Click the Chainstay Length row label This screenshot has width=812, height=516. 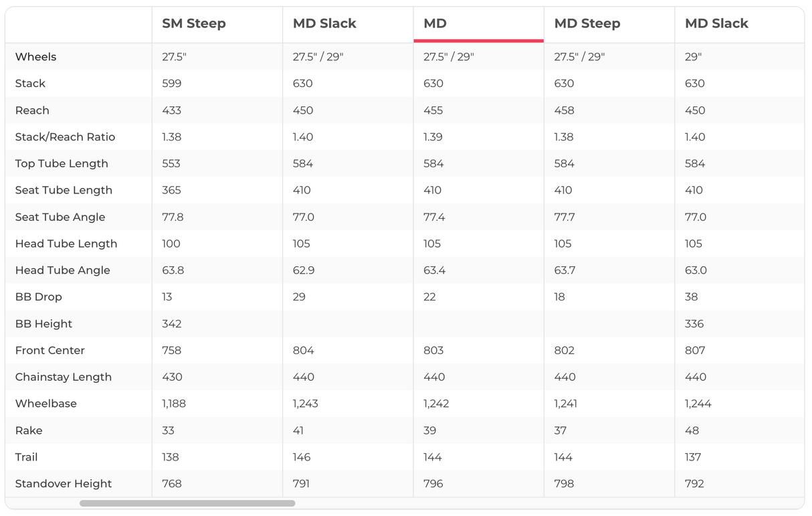pyautogui.click(x=63, y=377)
